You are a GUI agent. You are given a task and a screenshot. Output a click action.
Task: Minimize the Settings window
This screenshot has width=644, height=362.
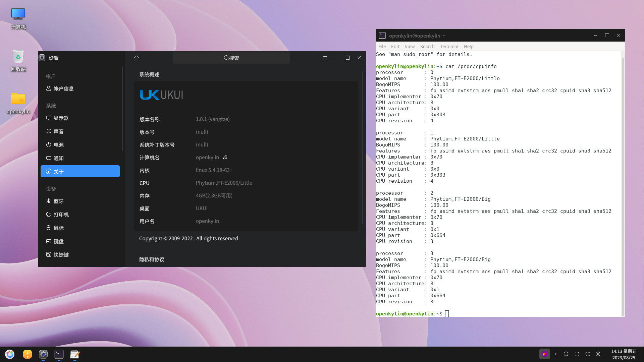coord(336,58)
